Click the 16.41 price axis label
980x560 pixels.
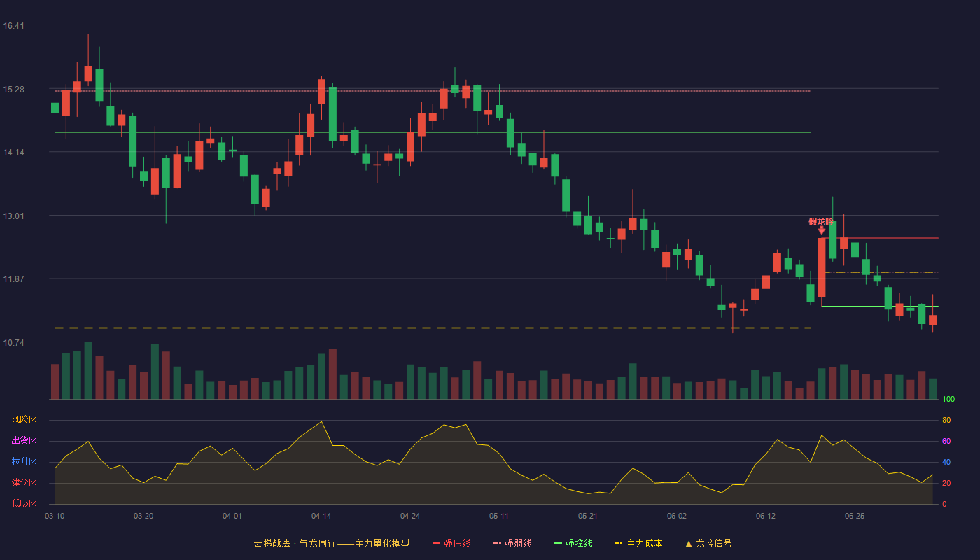pyautogui.click(x=13, y=26)
